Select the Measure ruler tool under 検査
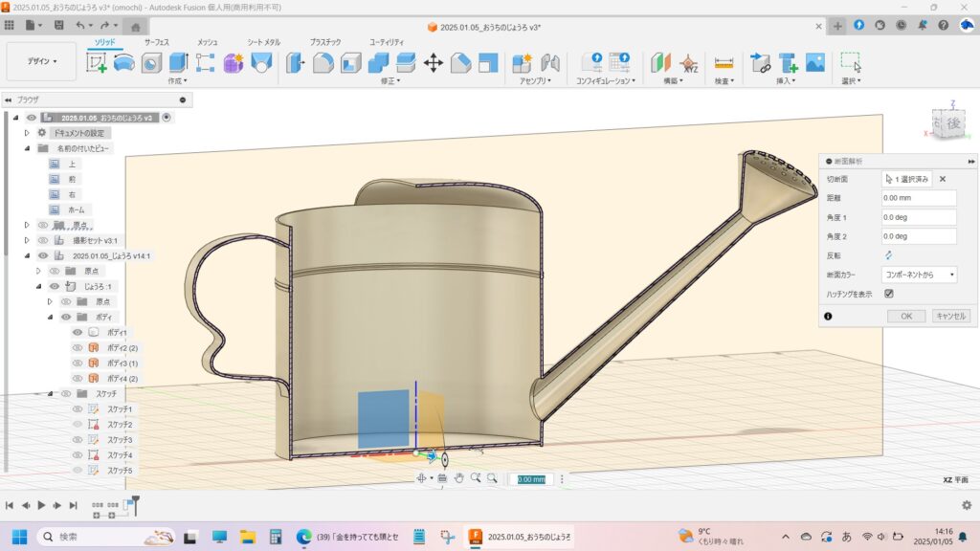 (724, 63)
